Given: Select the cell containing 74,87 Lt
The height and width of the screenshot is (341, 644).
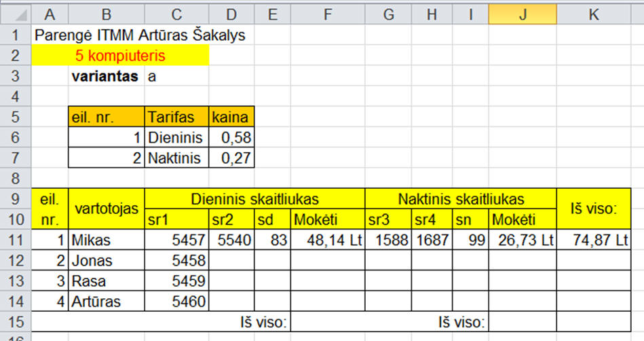Looking at the screenshot, I should click(x=592, y=240).
